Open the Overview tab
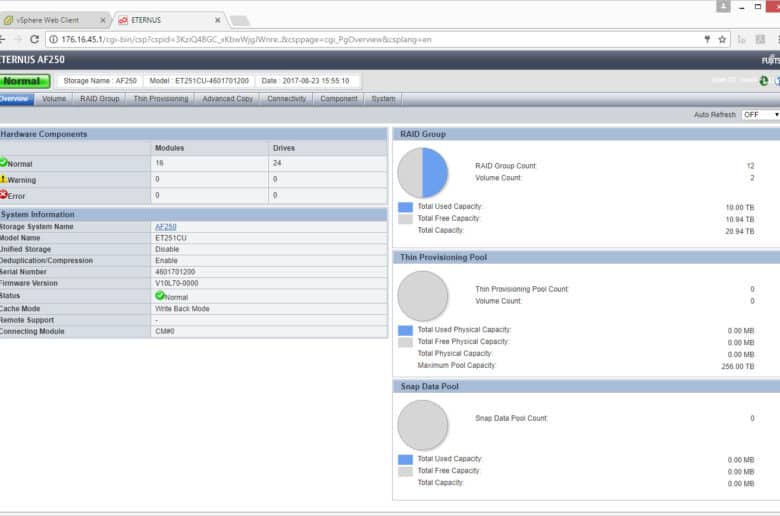The image size is (780, 516). (x=16, y=99)
